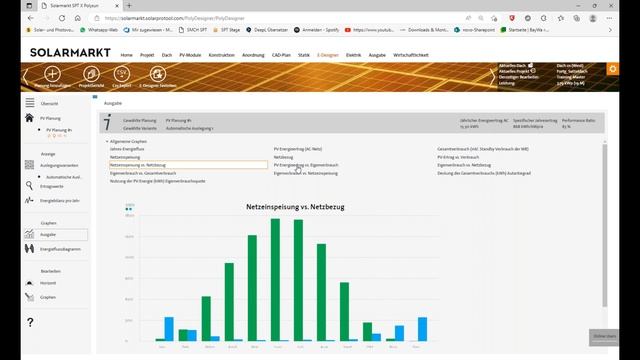Click the Planung hinzufügen plus icon
The image size is (640, 360).
tap(52, 74)
